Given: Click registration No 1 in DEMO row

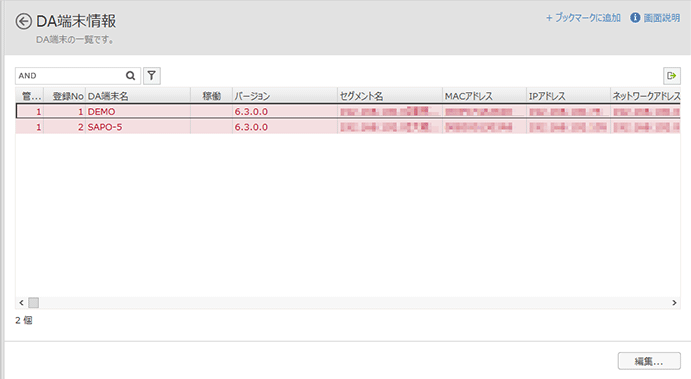Looking at the screenshot, I should (64, 111).
